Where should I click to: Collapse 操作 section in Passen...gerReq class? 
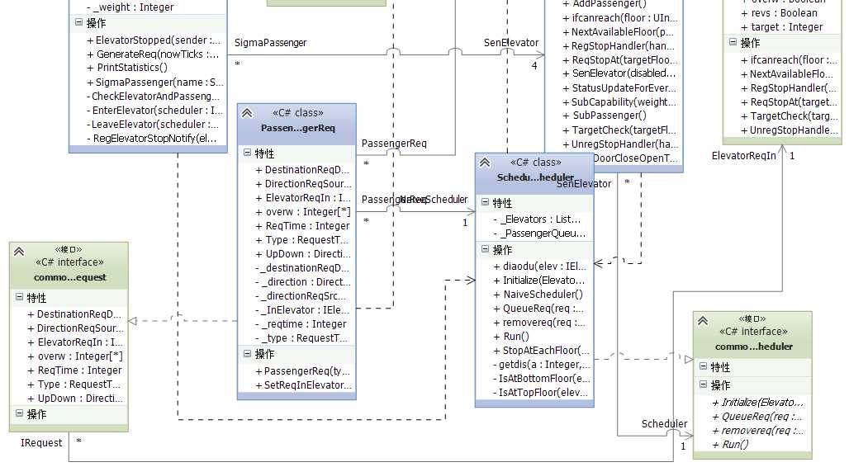point(248,354)
